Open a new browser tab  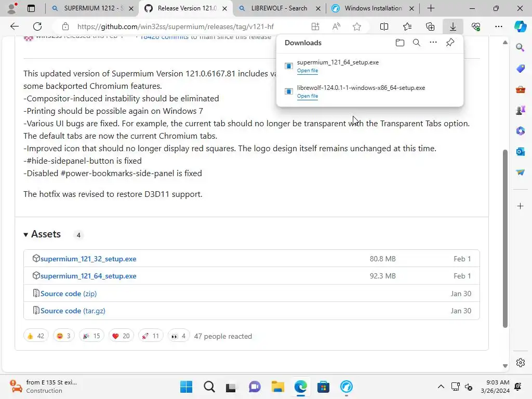(x=431, y=8)
